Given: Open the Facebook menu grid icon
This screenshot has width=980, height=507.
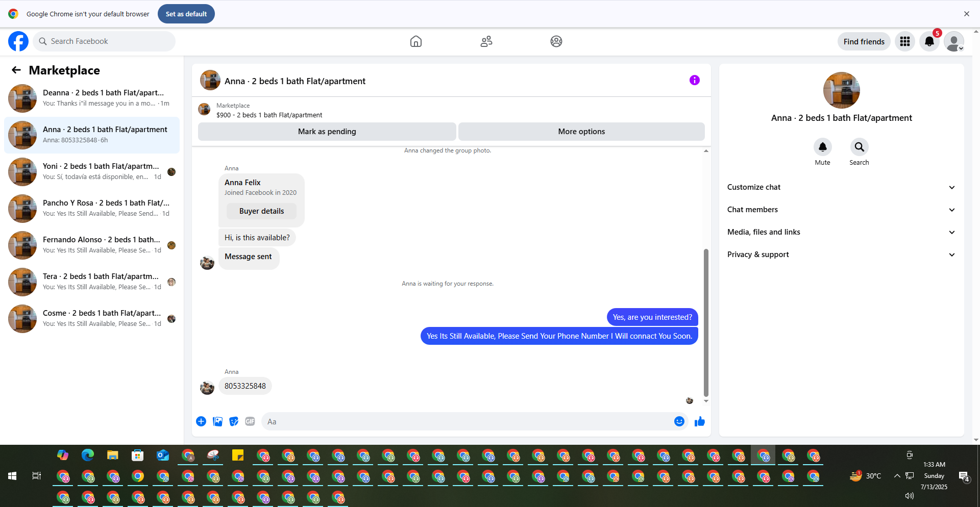Looking at the screenshot, I should tap(905, 41).
